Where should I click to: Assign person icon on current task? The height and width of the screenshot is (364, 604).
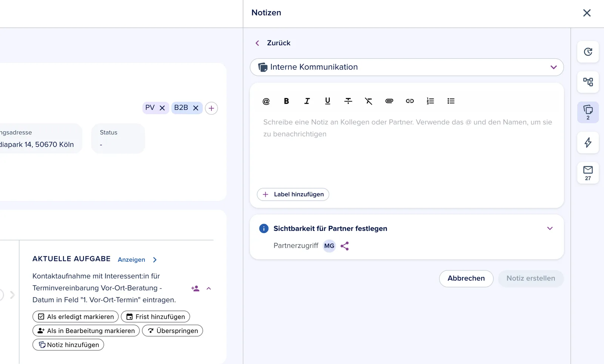195,289
